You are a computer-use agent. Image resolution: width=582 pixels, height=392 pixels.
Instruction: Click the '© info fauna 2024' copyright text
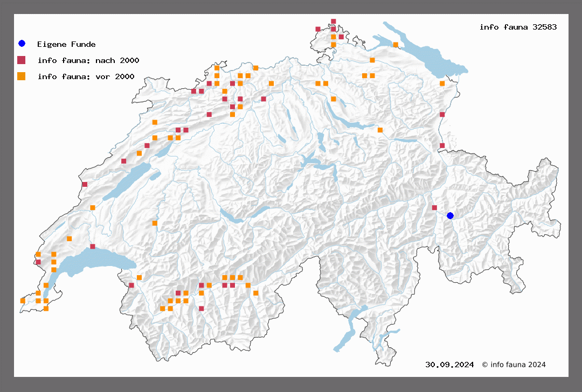click(x=514, y=365)
